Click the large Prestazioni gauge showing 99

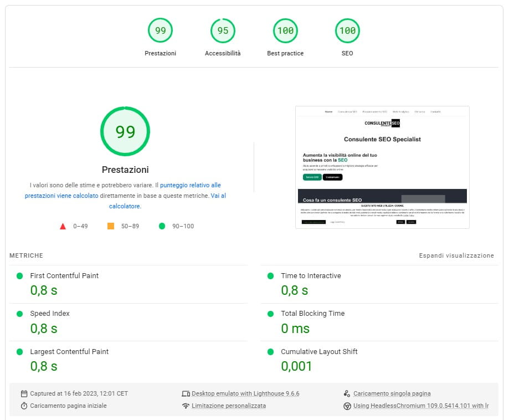click(125, 131)
